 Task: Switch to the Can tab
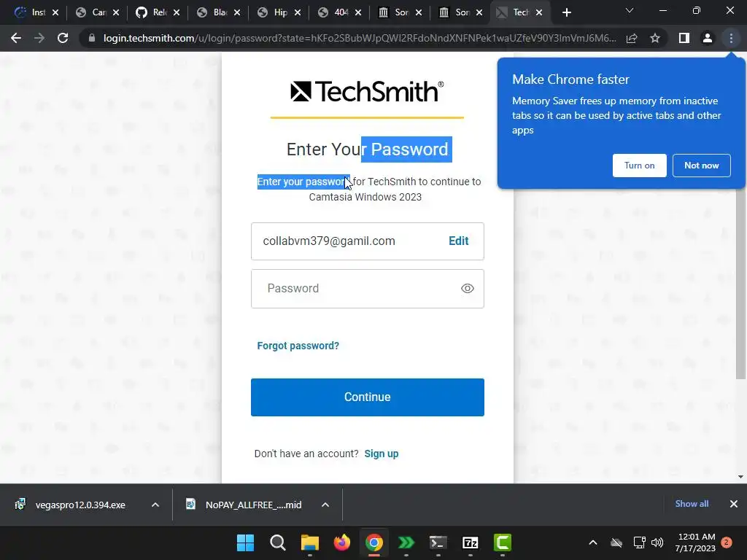click(92, 12)
